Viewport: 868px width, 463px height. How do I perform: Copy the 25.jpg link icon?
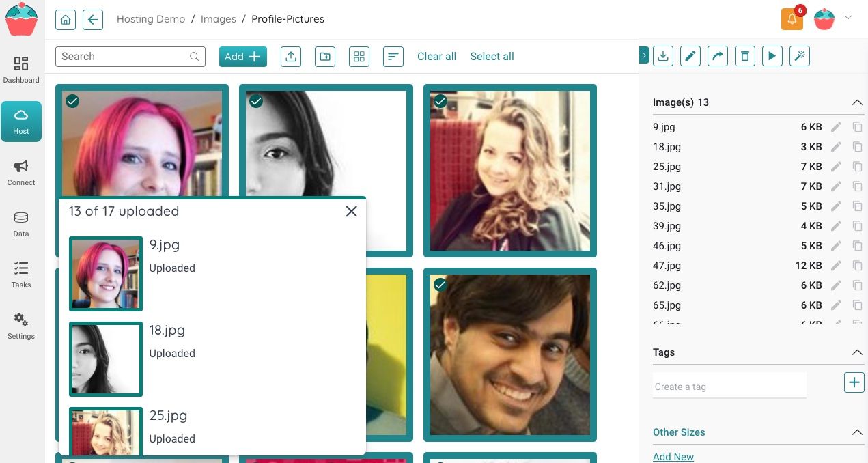coord(857,167)
